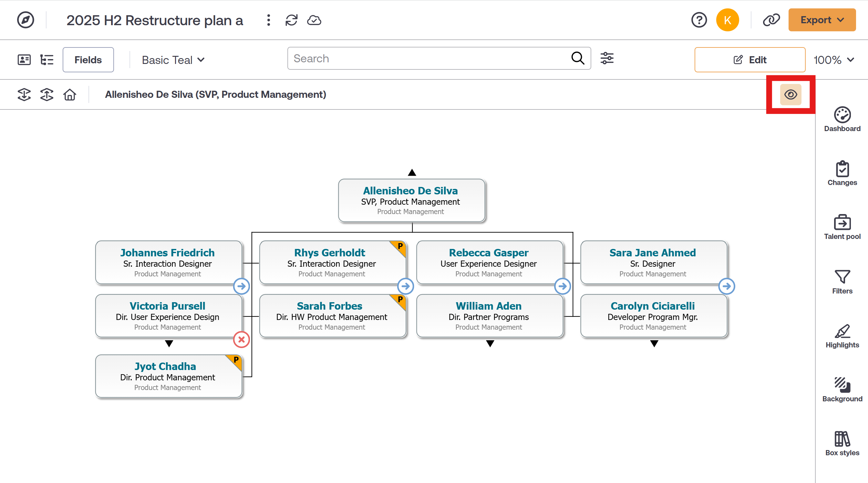Open the three-dot plan options menu
This screenshot has height=483, width=868.
click(x=268, y=20)
